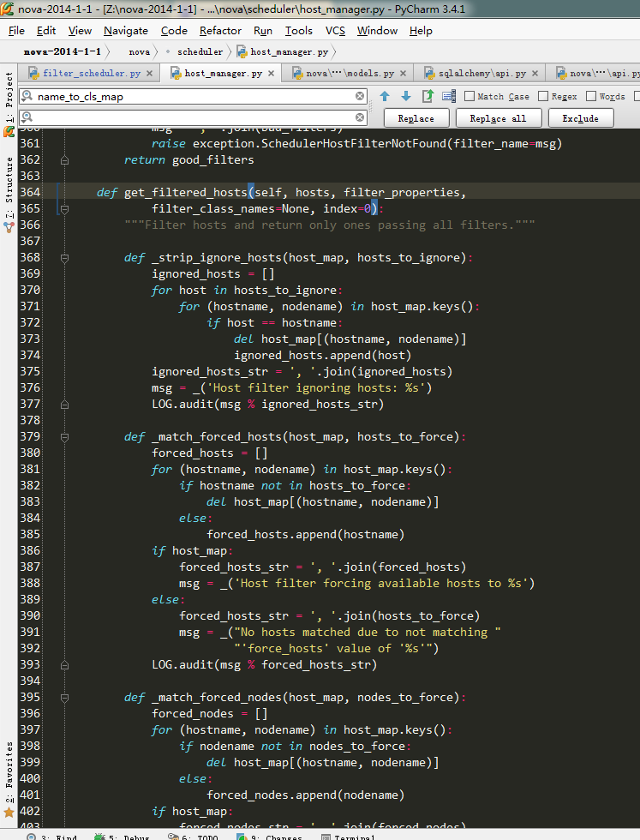Collapse fold end marker at line 393
The height and width of the screenshot is (840, 640).
(64, 665)
